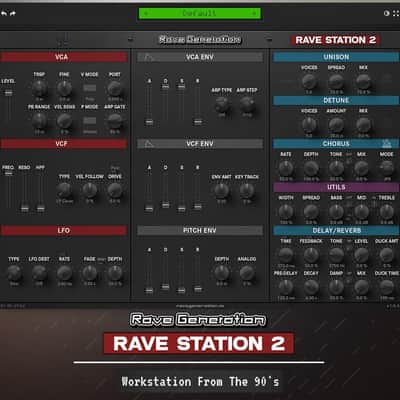Open the Default preset name menu
Viewport: 400px width, 400px height.
point(199,14)
